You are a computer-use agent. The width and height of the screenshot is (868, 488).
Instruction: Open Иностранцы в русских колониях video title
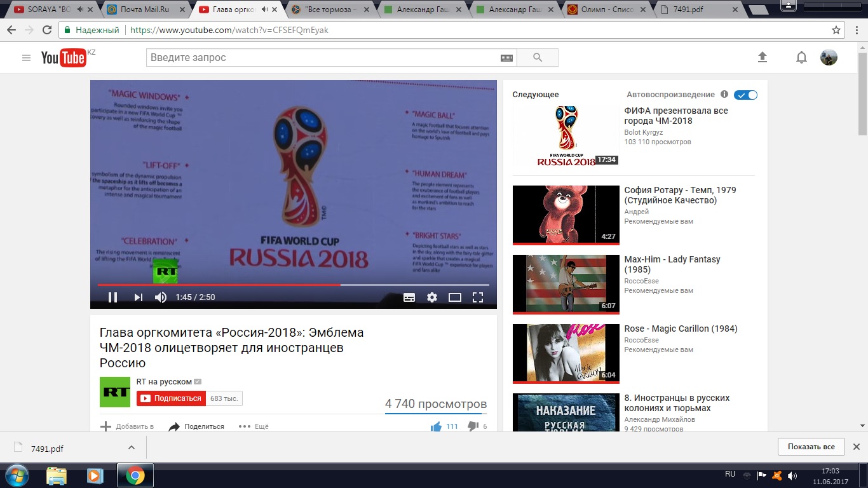click(677, 403)
